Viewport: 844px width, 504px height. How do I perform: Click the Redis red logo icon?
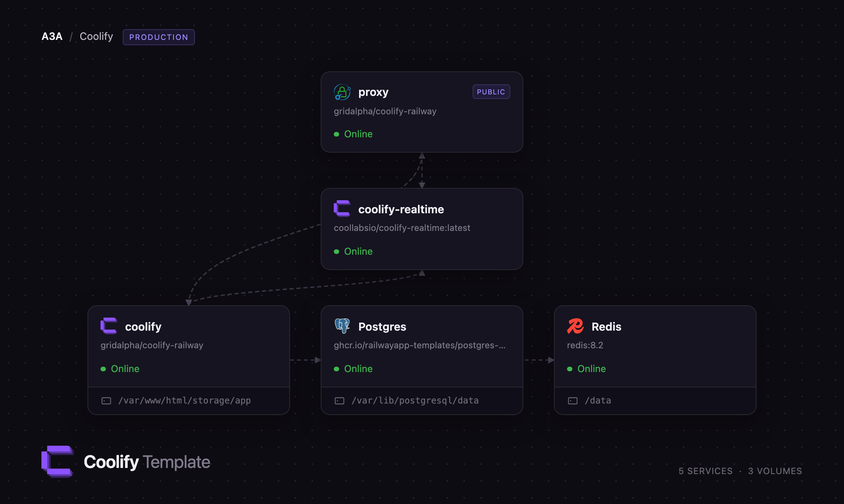pos(575,326)
